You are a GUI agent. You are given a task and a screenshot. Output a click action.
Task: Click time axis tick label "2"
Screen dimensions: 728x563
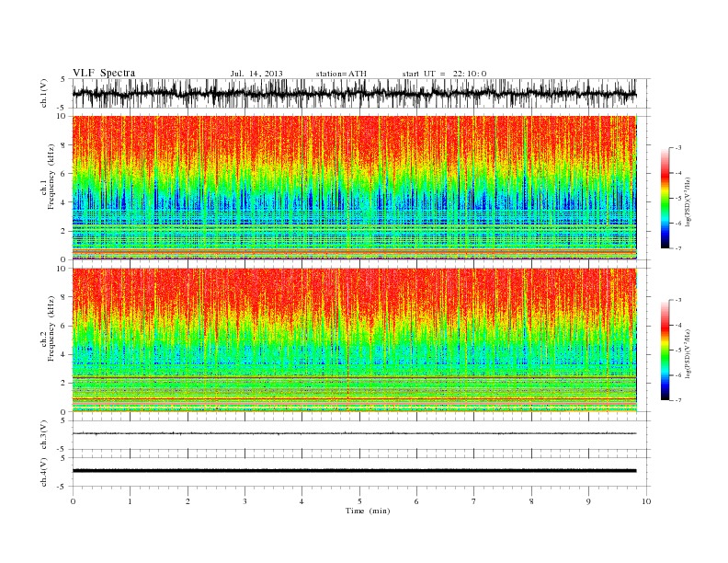[188, 501]
